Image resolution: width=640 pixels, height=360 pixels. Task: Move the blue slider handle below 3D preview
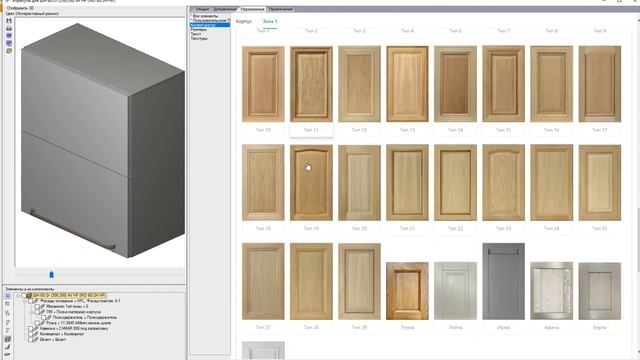51,275
